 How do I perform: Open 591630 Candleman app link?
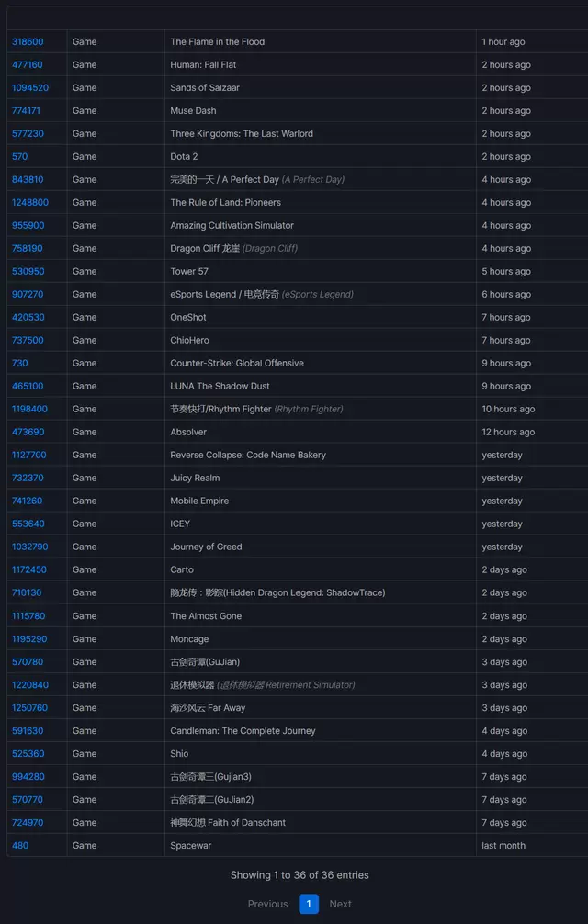27,731
